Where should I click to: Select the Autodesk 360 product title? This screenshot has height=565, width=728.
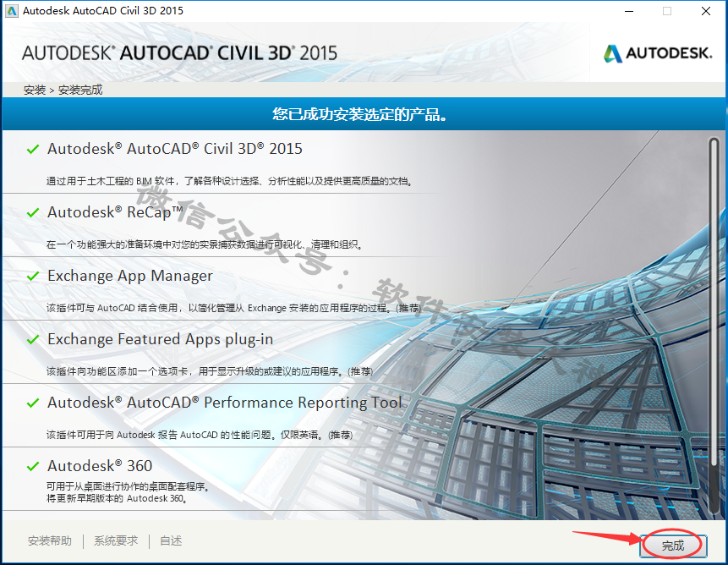pyautogui.click(x=100, y=466)
